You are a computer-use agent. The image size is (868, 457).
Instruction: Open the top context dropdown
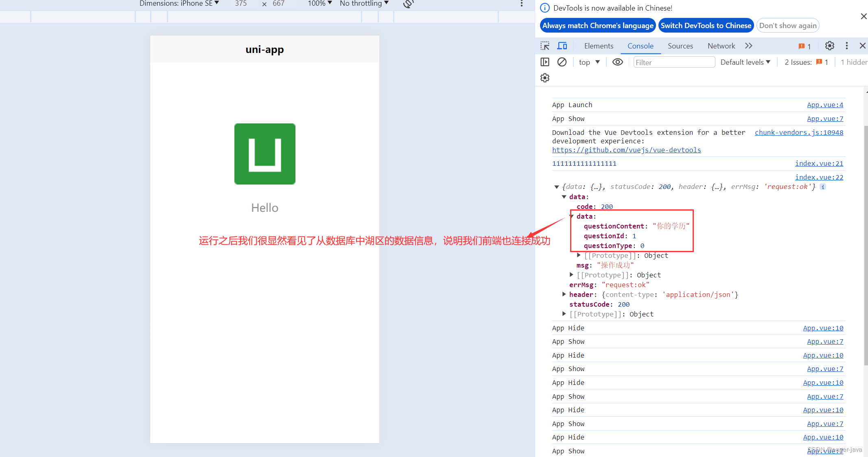tap(589, 62)
